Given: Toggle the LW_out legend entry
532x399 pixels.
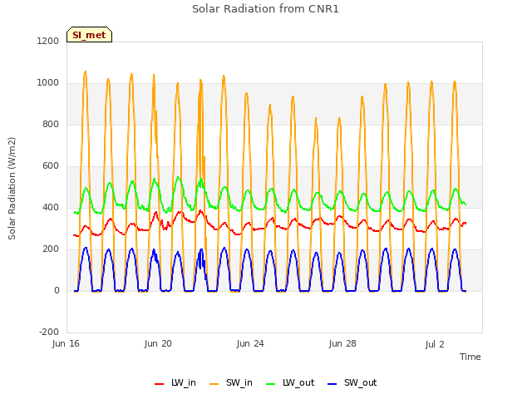Looking at the screenshot, I should [290, 382].
